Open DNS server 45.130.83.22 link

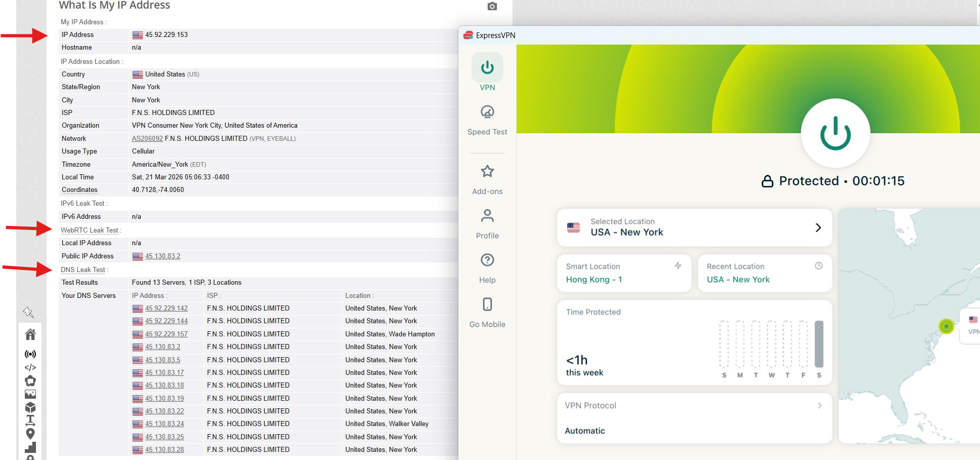pos(165,411)
